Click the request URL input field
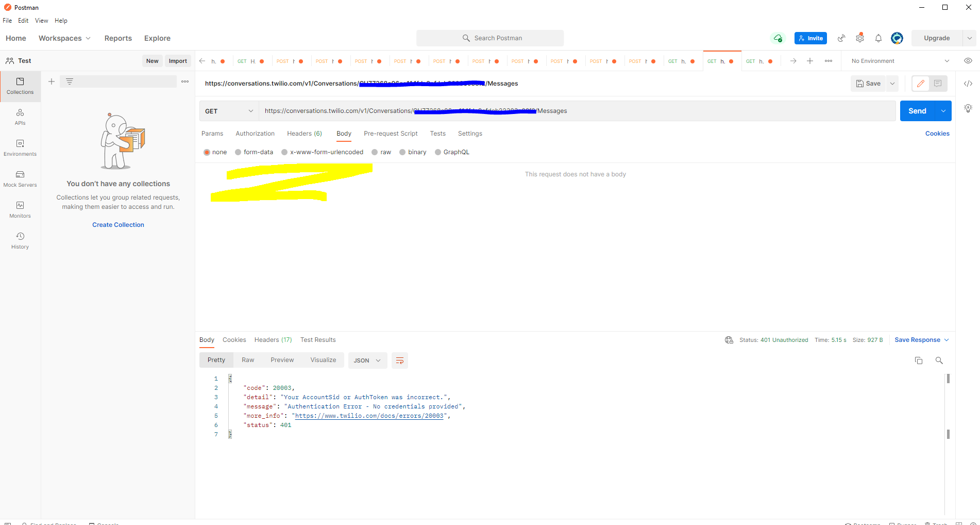 [x=577, y=111]
